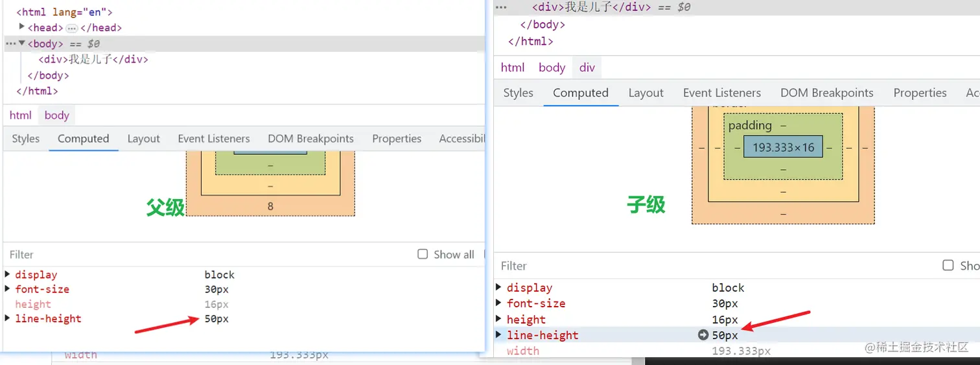Select html breadcrumb in right panel

click(x=513, y=67)
